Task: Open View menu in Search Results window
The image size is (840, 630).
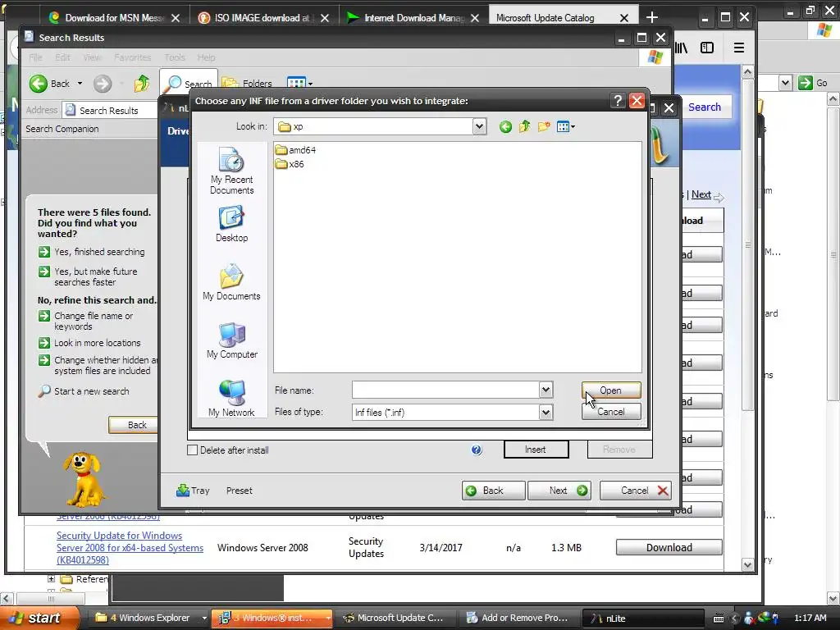Action: [x=92, y=57]
